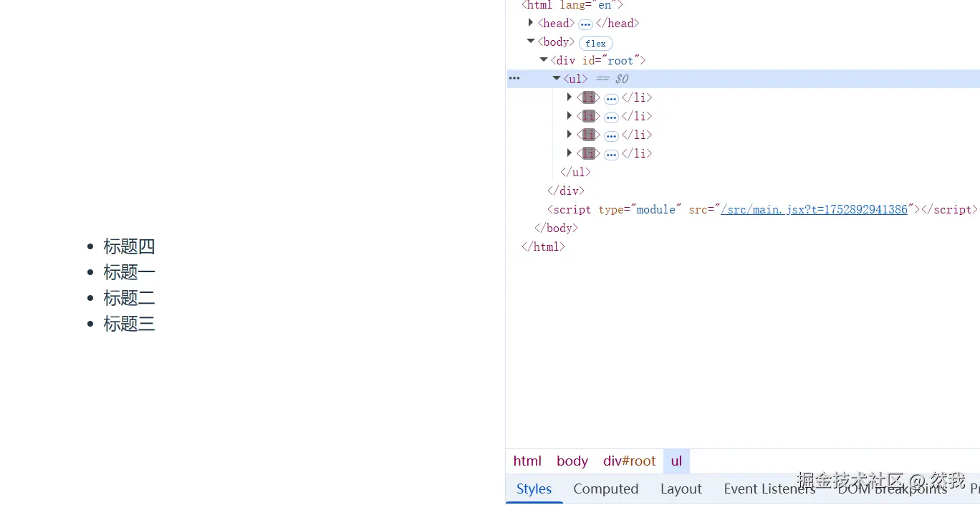
Task: Click div#root in the breadcrumb bar
Action: pyautogui.click(x=630, y=461)
